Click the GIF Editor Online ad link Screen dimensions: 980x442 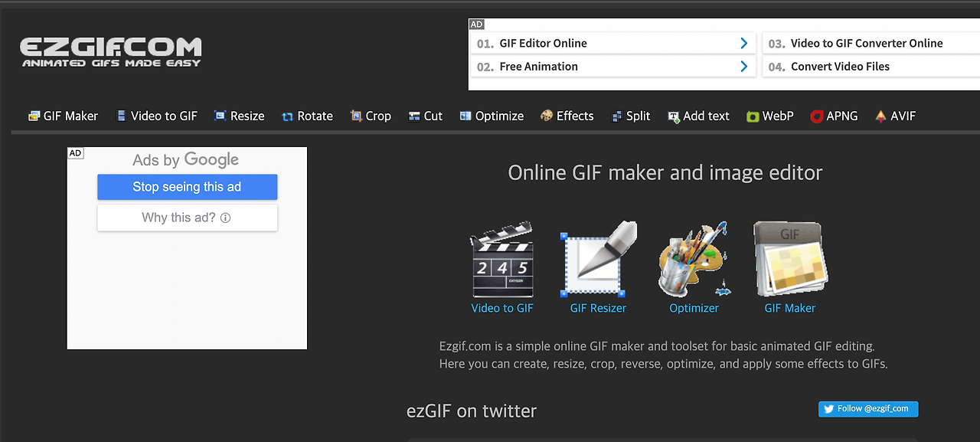click(x=543, y=44)
